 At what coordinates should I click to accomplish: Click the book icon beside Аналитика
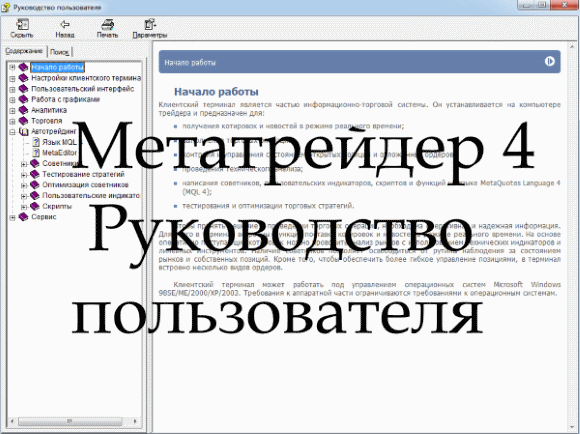coord(23,110)
